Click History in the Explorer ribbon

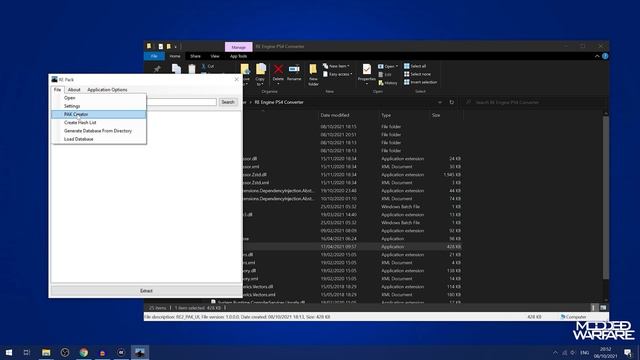[x=388, y=83]
